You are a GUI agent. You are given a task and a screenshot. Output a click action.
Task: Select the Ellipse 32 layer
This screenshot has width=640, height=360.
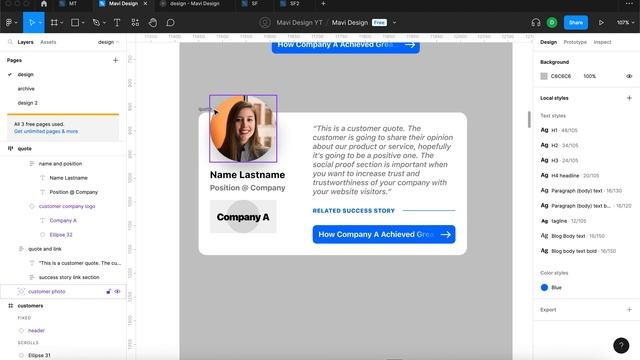click(61, 235)
